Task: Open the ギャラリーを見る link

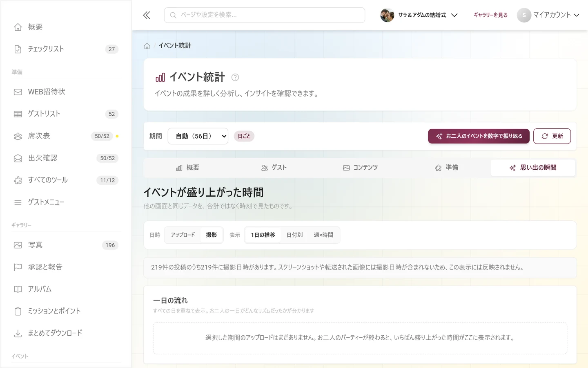Action: [490, 15]
